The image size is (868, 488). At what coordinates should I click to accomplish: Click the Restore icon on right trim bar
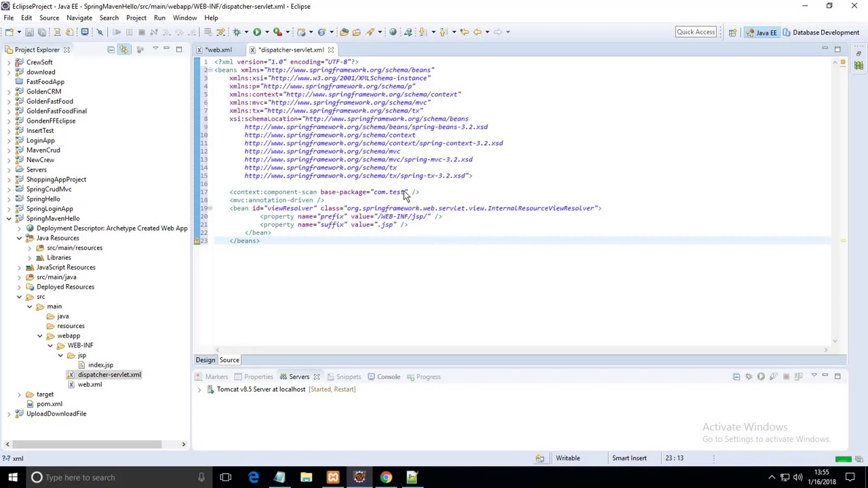[859, 53]
